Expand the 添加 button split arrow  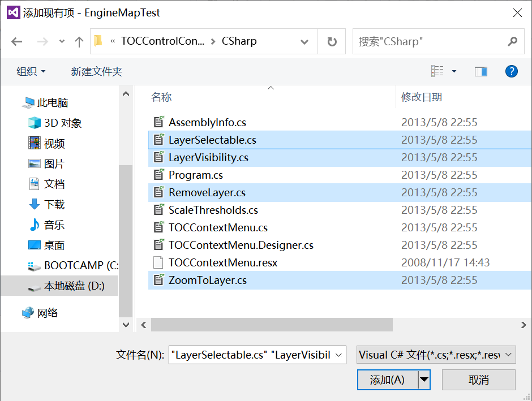click(x=423, y=380)
